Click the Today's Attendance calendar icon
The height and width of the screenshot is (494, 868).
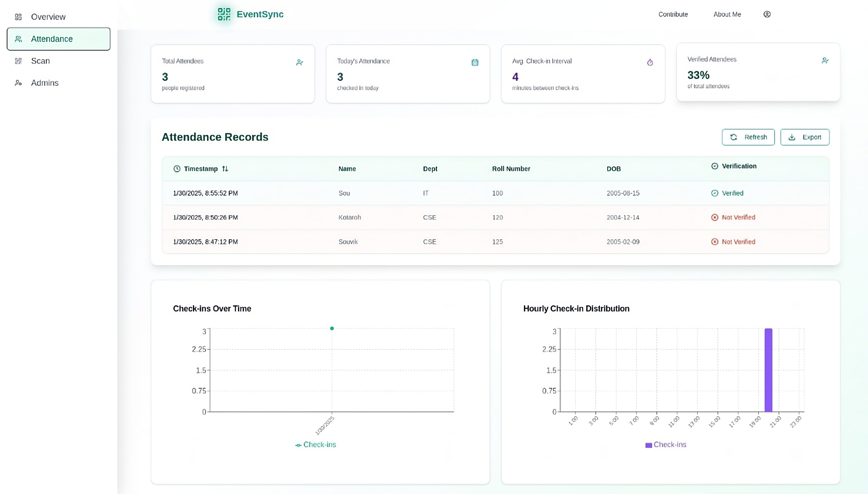point(475,62)
